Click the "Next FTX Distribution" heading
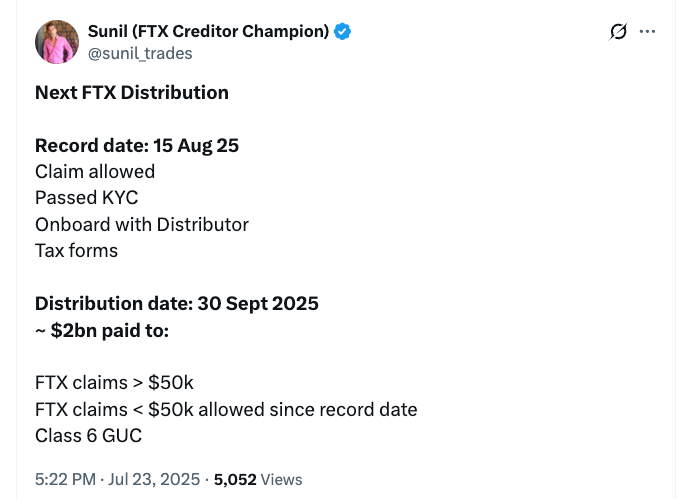 pos(132,93)
